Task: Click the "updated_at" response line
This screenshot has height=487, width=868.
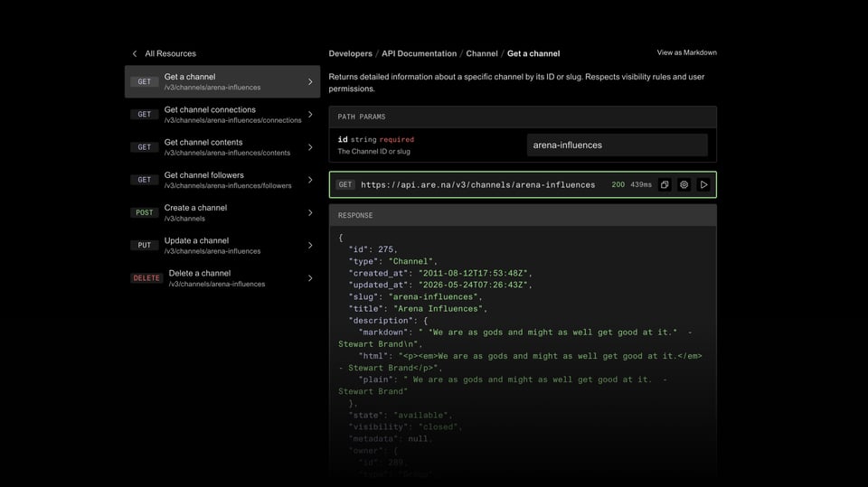Action: pyautogui.click(x=440, y=285)
